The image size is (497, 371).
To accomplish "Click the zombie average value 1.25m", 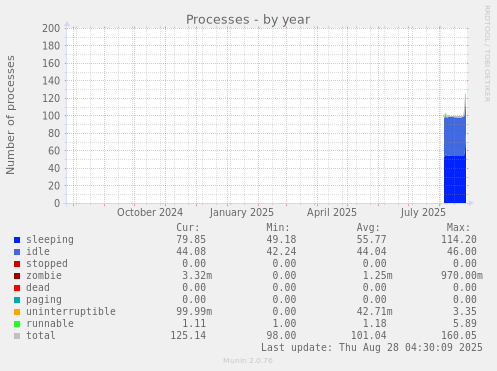I will point(377,276).
